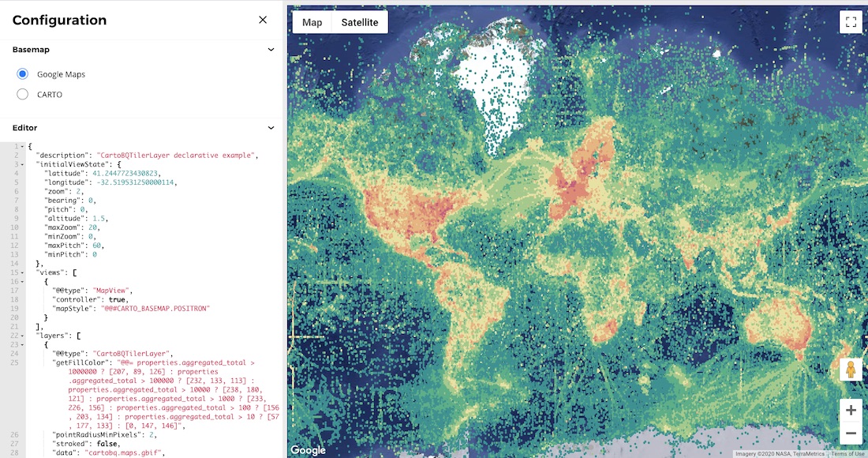This screenshot has width=868, height=458.
Task: Switch to Map view tab
Action: click(312, 22)
